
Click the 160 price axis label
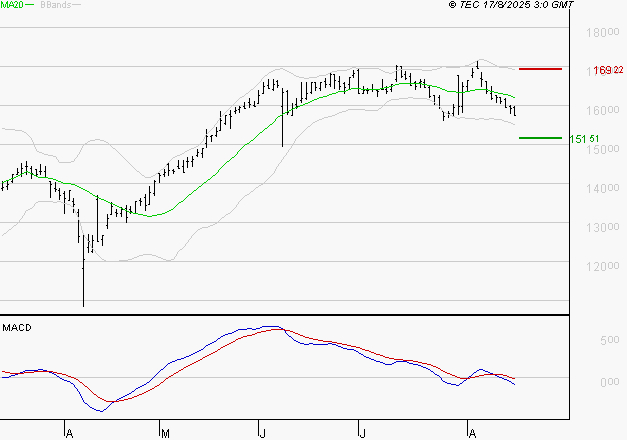603,110
